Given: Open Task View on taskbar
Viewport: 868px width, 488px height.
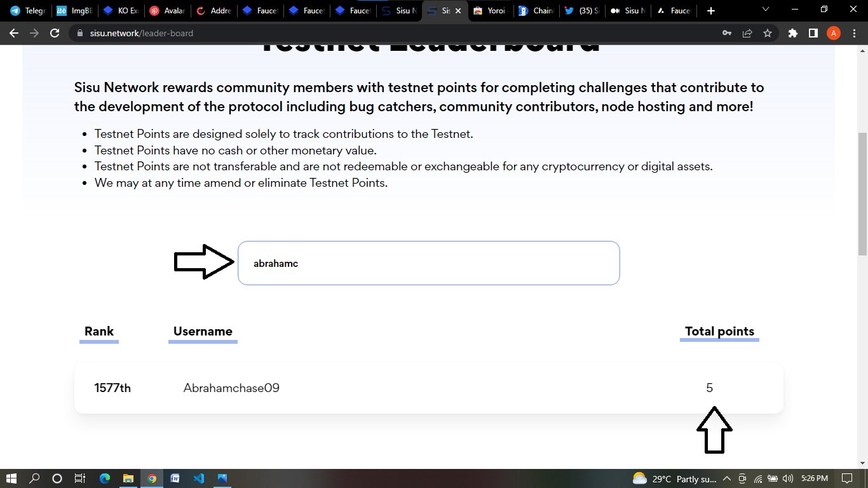Looking at the screenshot, I should (79, 478).
